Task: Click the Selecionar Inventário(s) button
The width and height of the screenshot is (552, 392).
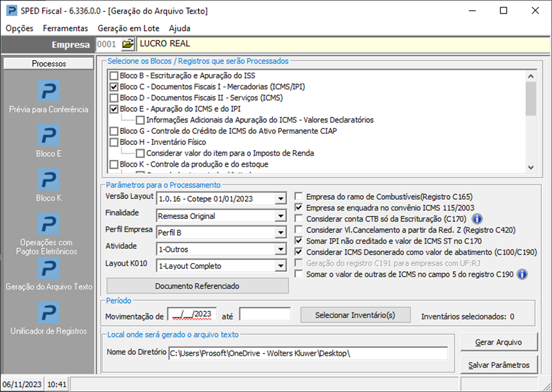Action: (x=355, y=315)
